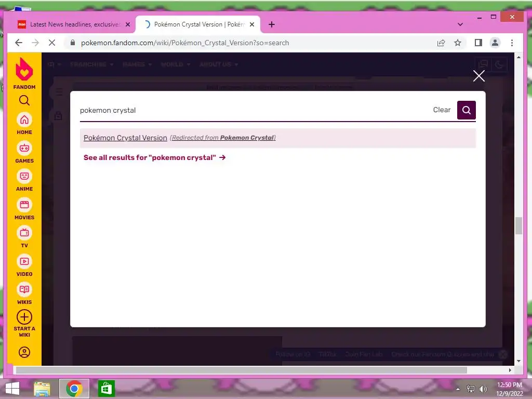Go forward in the browser

click(x=35, y=43)
